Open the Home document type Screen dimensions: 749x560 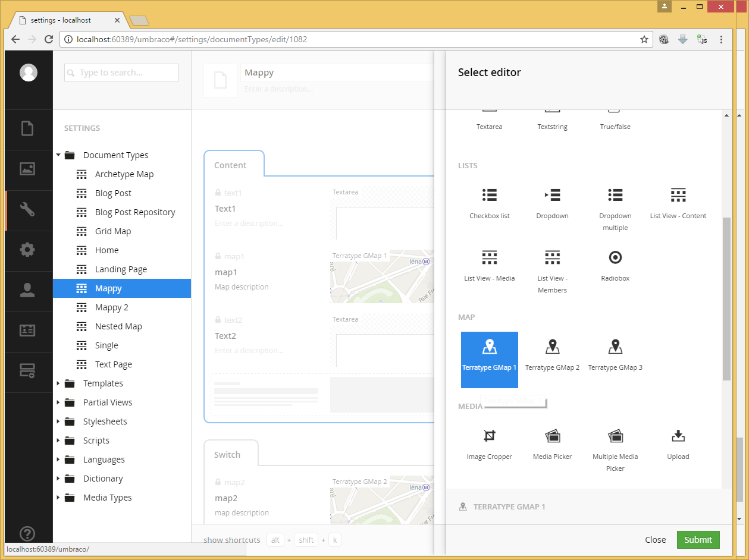click(x=107, y=250)
